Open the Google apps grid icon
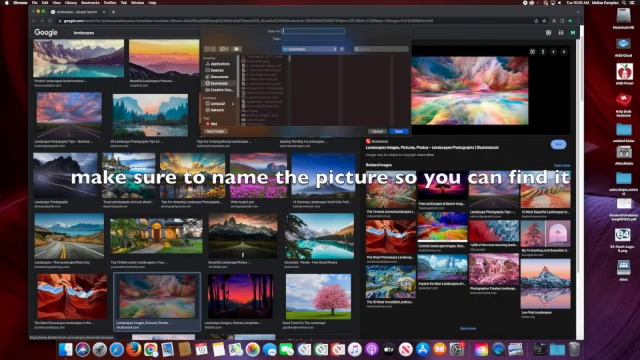 pyautogui.click(x=561, y=33)
